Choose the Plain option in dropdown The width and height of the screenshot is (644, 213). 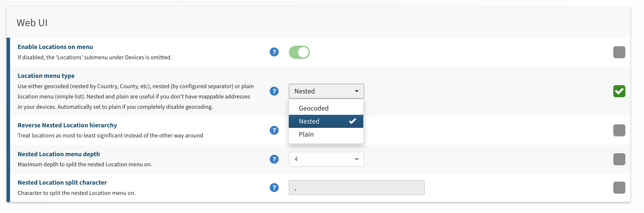point(306,134)
